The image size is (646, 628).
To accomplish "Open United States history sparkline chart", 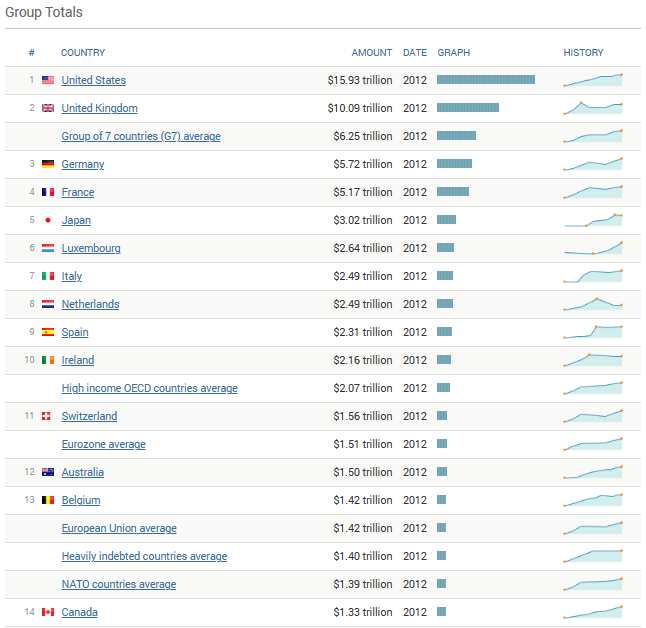I will 593,80.
